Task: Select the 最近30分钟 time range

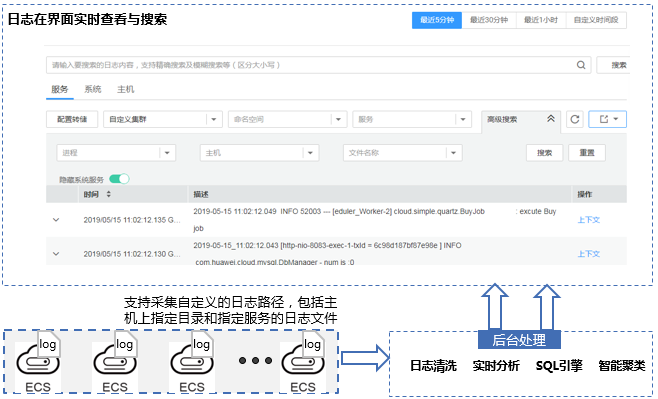Action: pos(489,20)
